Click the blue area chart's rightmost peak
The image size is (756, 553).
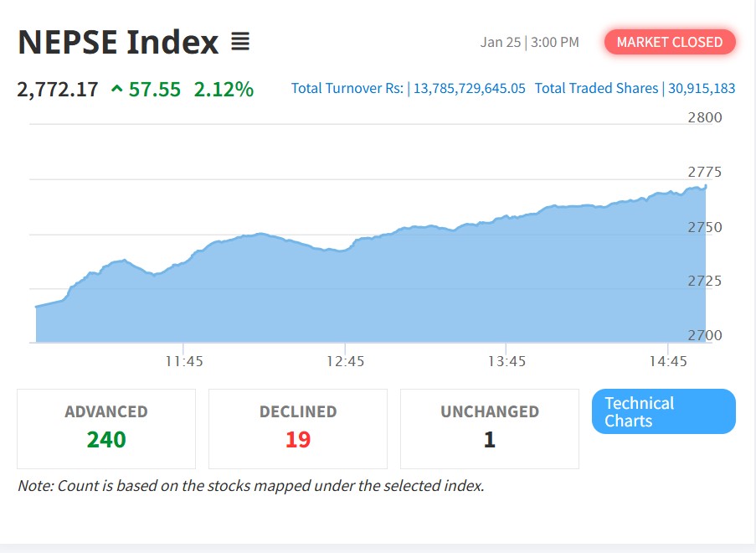[x=706, y=186]
